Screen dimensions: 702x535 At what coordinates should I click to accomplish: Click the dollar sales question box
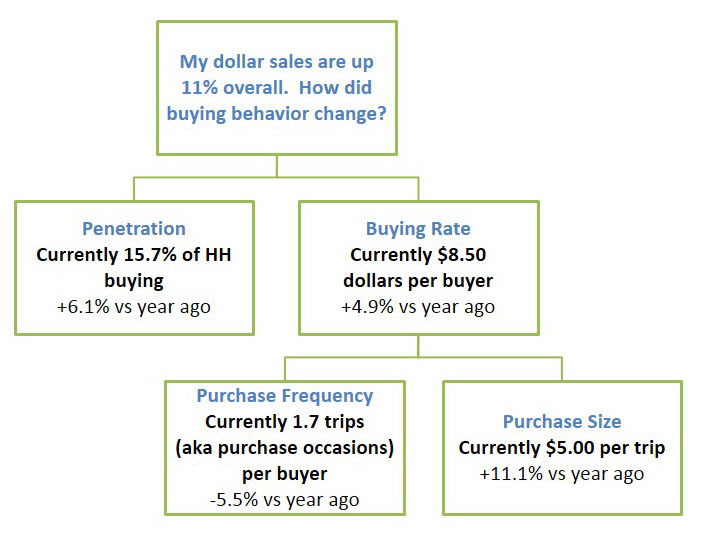pyautogui.click(x=277, y=88)
